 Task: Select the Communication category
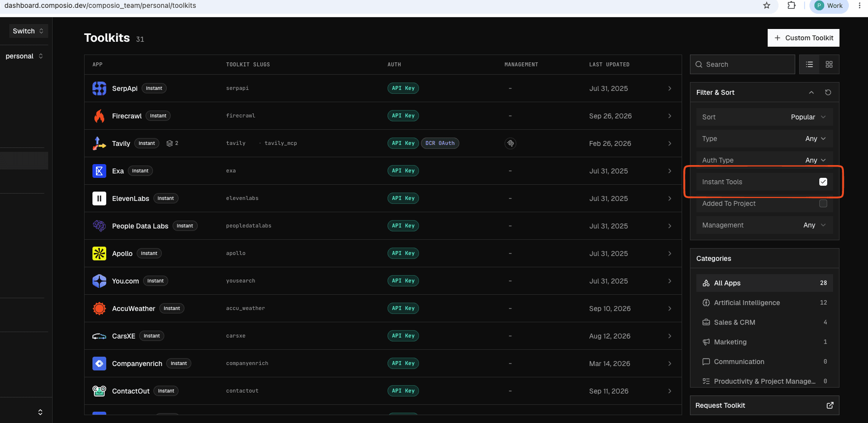[765, 362]
